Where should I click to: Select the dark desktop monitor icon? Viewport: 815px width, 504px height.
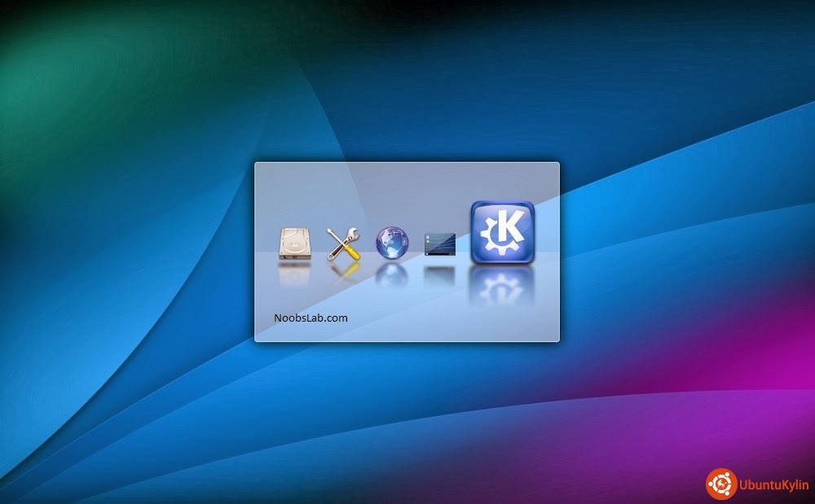pyautogui.click(x=439, y=244)
